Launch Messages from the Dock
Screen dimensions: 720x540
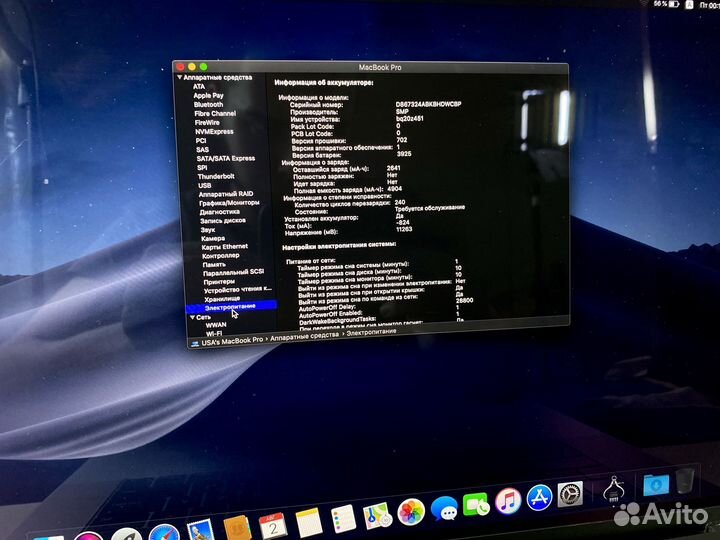(x=444, y=508)
